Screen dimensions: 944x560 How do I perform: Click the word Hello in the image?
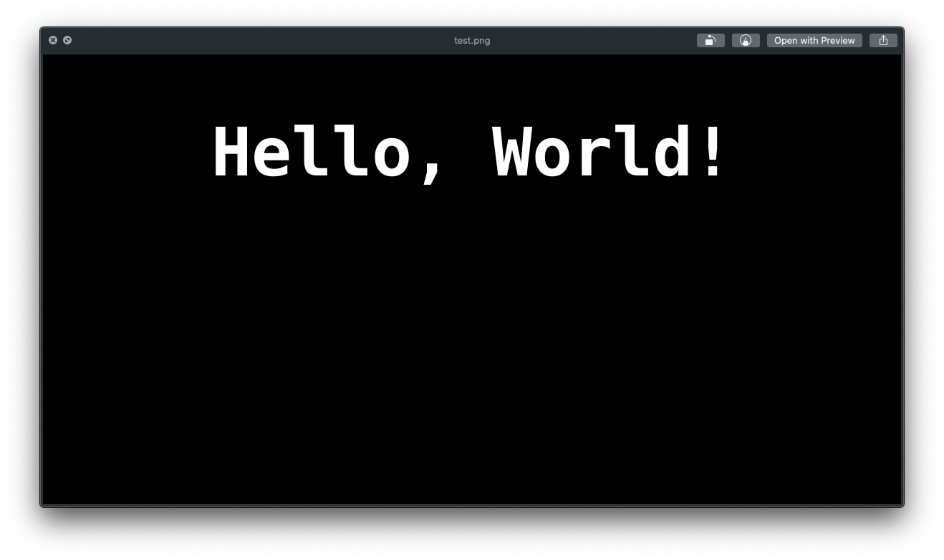[x=312, y=153]
